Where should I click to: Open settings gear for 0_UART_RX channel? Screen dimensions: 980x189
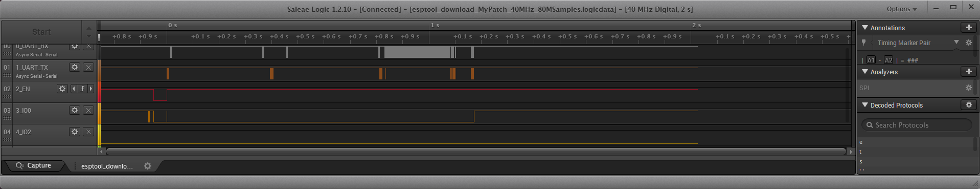tap(75, 46)
